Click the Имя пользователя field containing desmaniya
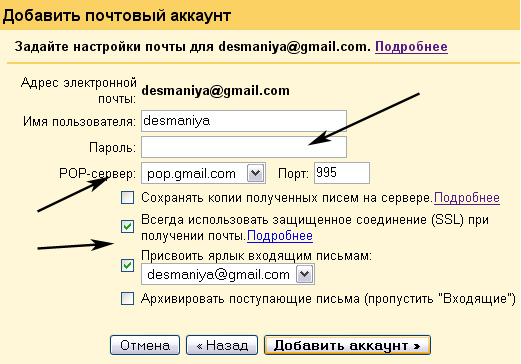The image size is (521, 364). click(x=244, y=121)
